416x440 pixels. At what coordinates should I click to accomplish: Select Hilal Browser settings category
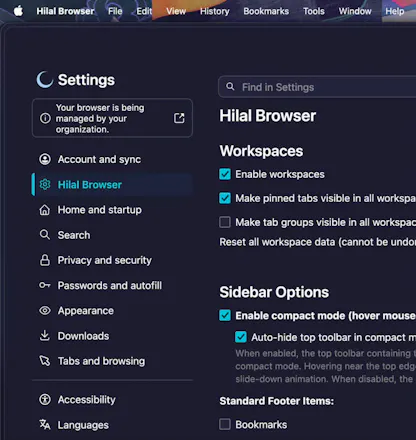[x=112, y=184]
